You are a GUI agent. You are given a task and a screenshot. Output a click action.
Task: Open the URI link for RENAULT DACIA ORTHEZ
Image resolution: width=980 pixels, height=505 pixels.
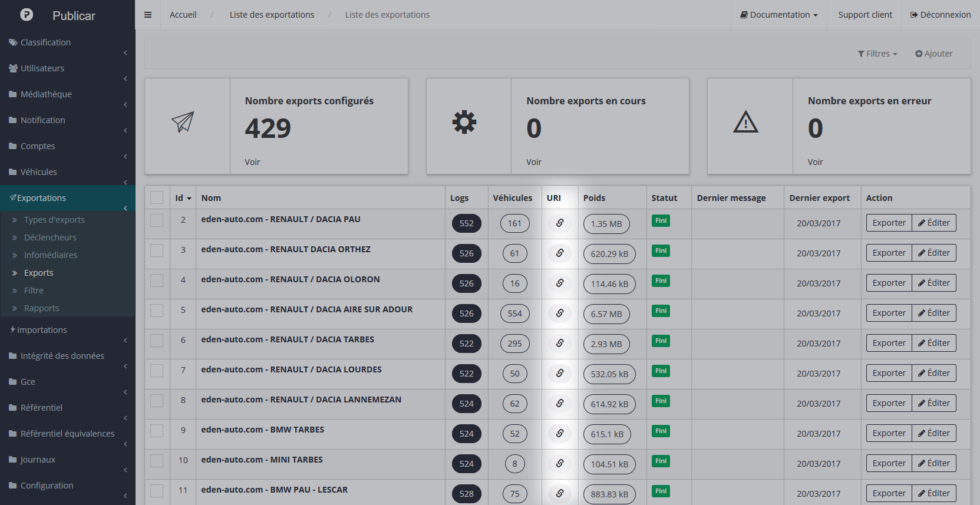[x=560, y=253]
